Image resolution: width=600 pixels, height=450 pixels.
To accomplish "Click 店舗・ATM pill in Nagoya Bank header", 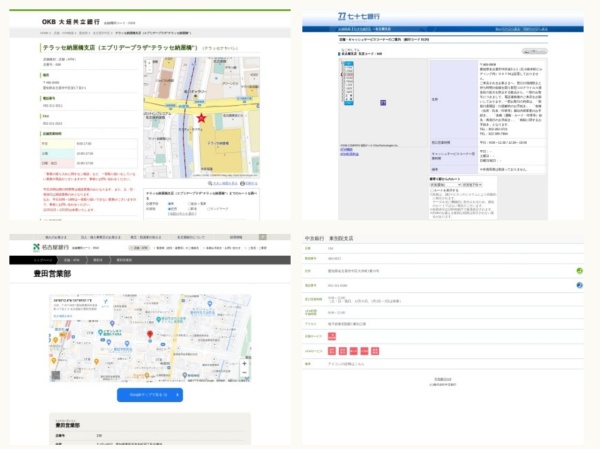I will tap(139, 248).
